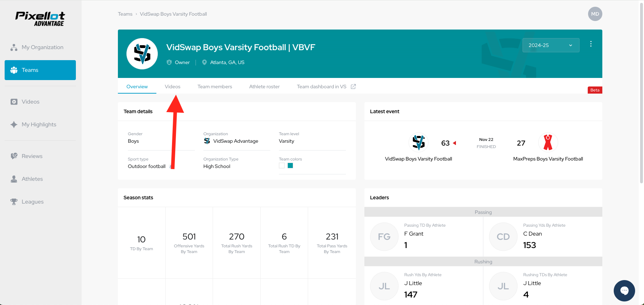This screenshot has height=305, width=644.
Task: Click the teal team color swatch
Action: (x=290, y=165)
